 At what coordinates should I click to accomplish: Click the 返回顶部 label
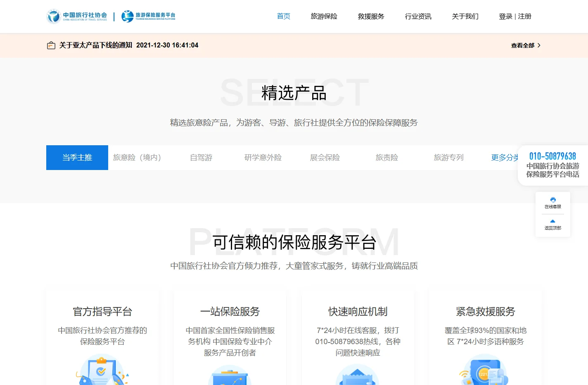coord(553,228)
